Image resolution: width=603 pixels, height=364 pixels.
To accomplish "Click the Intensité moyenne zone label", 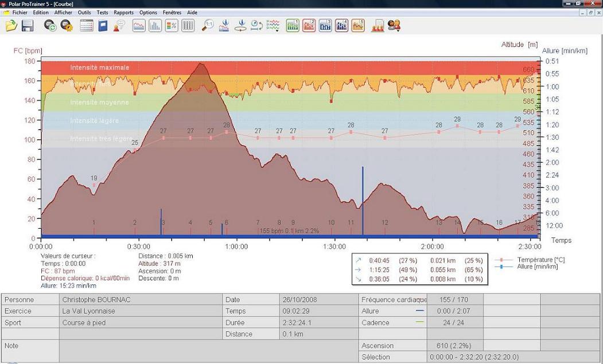I will pos(99,102).
